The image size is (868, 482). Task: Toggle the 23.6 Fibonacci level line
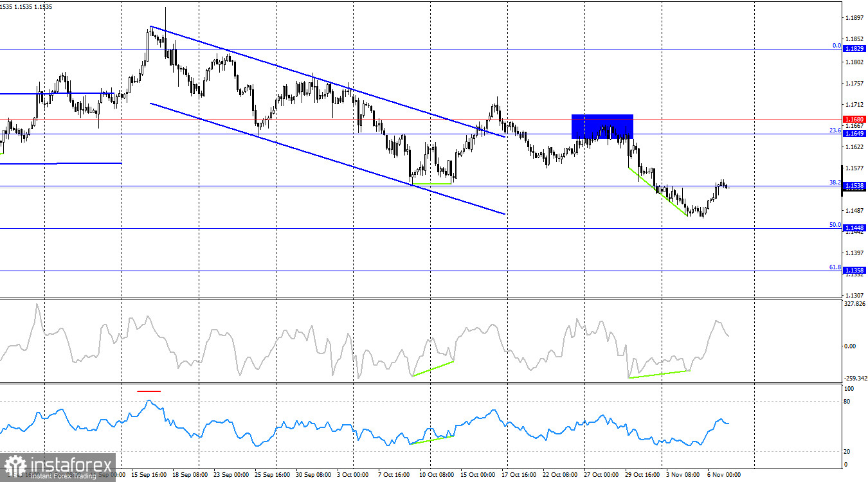tap(834, 130)
